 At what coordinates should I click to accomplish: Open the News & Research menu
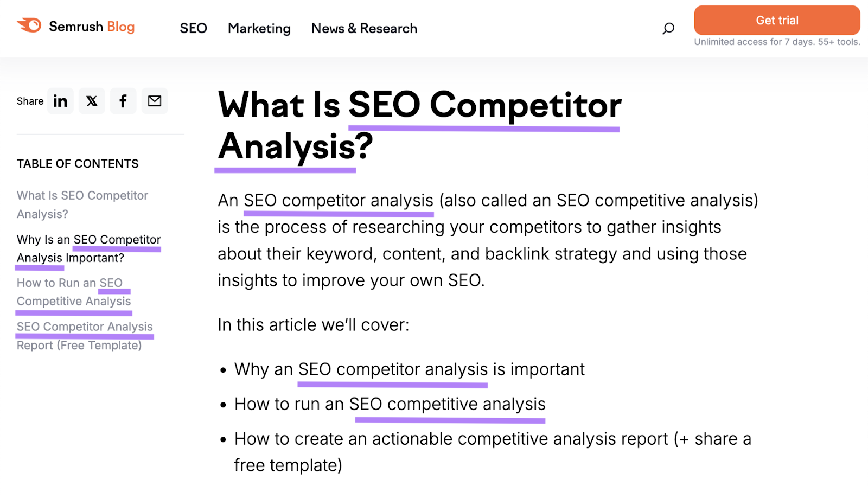click(x=363, y=28)
